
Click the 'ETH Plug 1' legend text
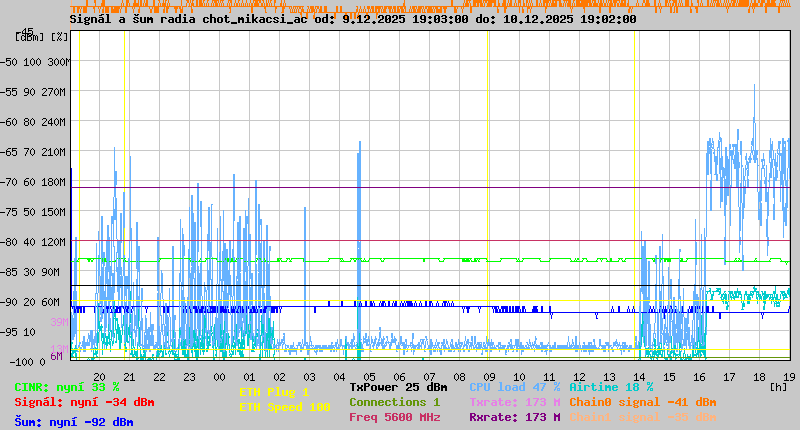274,392
